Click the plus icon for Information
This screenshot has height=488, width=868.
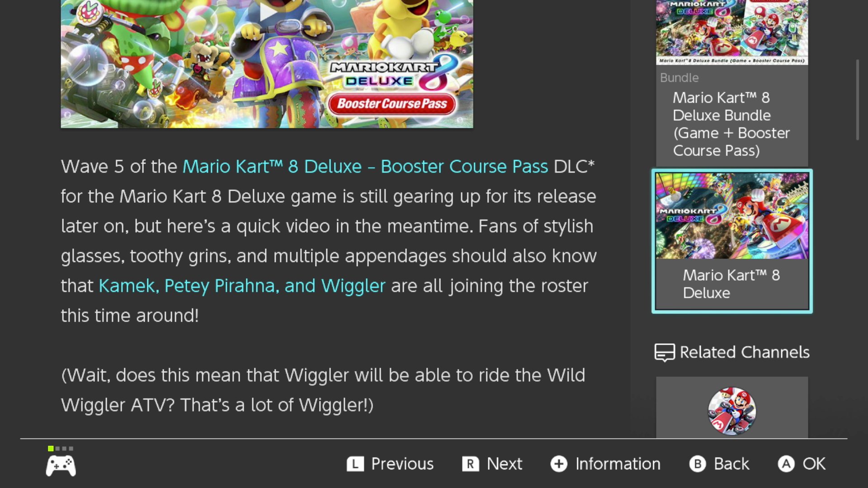tap(559, 464)
